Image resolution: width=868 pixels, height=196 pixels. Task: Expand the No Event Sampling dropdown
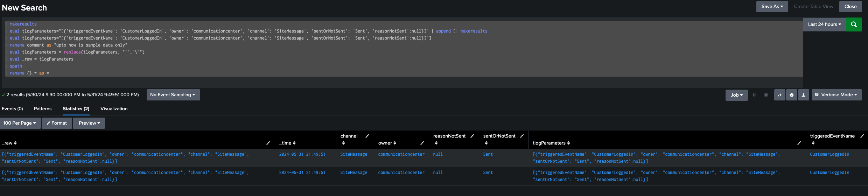coord(173,95)
